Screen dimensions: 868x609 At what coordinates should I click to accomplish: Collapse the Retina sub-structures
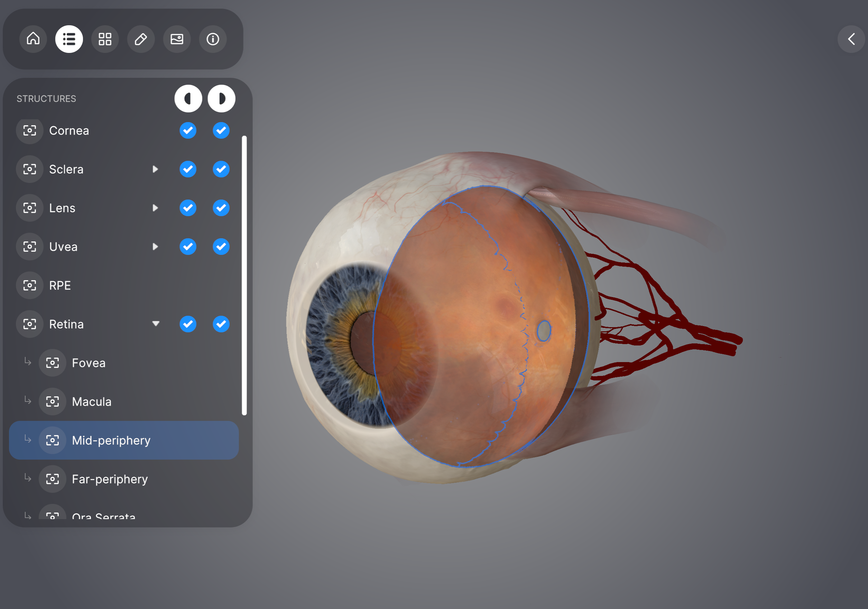(x=156, y=324)
